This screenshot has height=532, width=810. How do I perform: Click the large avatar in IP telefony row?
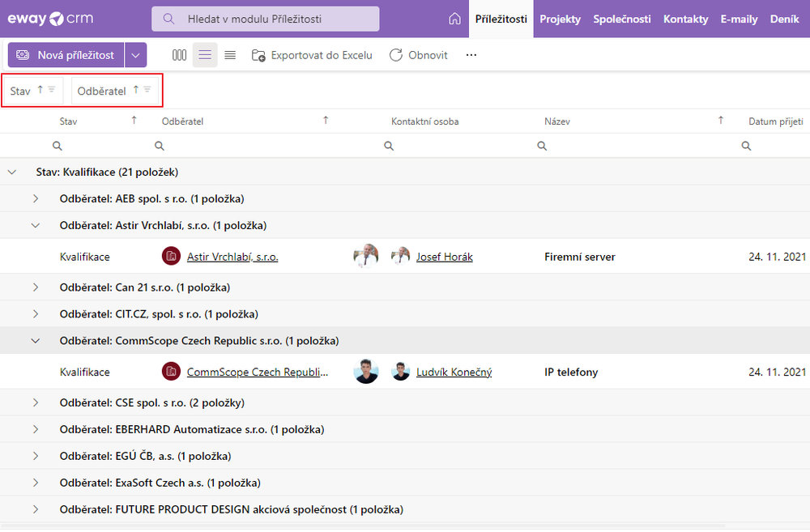click(x=366, y=372)
